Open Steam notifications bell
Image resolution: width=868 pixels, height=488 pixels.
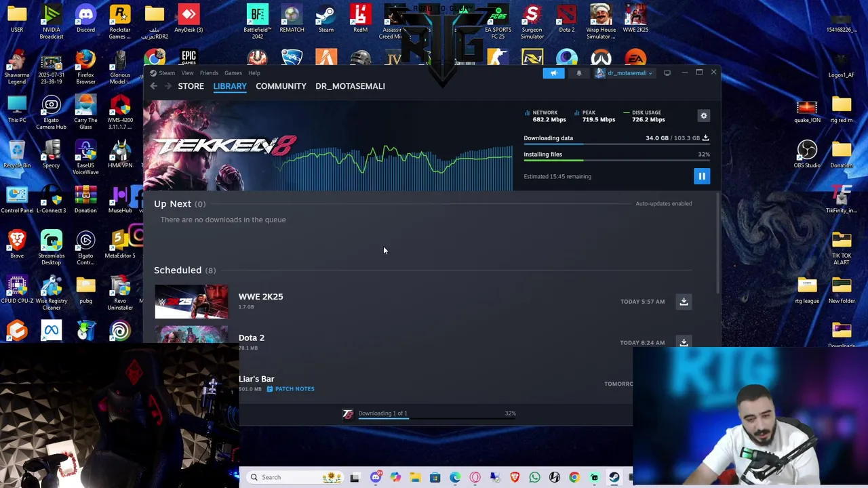578,73
